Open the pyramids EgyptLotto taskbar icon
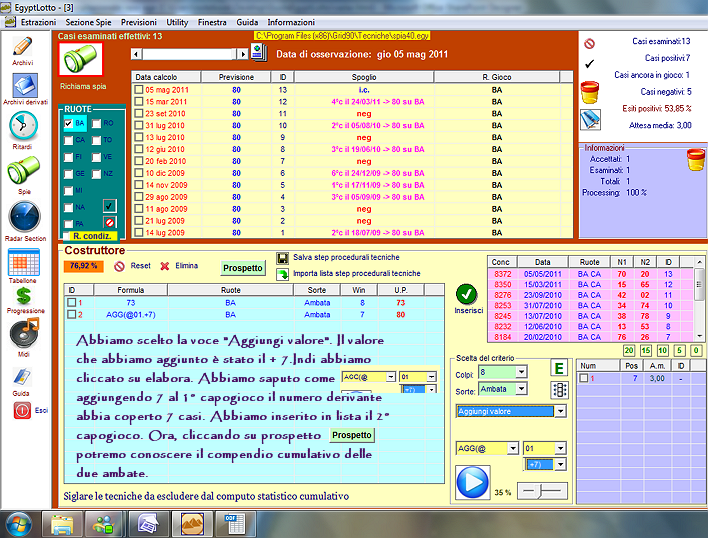708x538 pixels. coord(192,525)
